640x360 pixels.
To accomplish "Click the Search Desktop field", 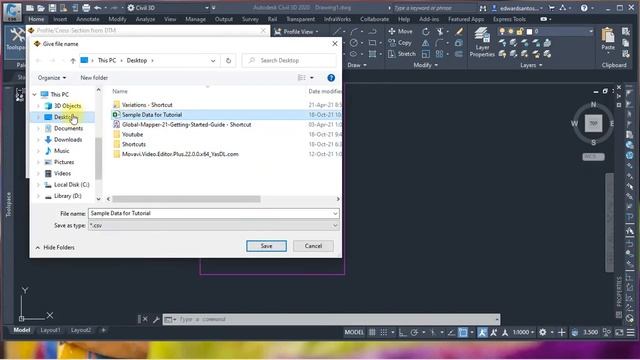I will click(x=289, y=60).
